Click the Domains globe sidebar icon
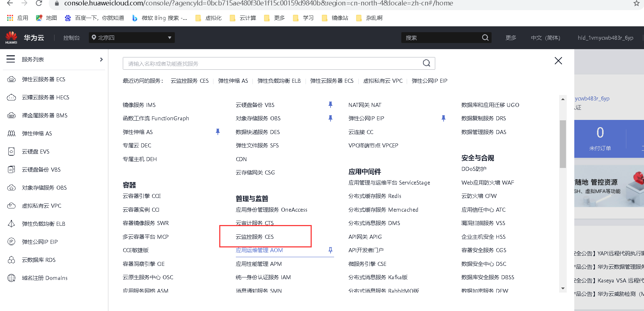This screenshot has height=311, width=644. [x=12, y=278]
